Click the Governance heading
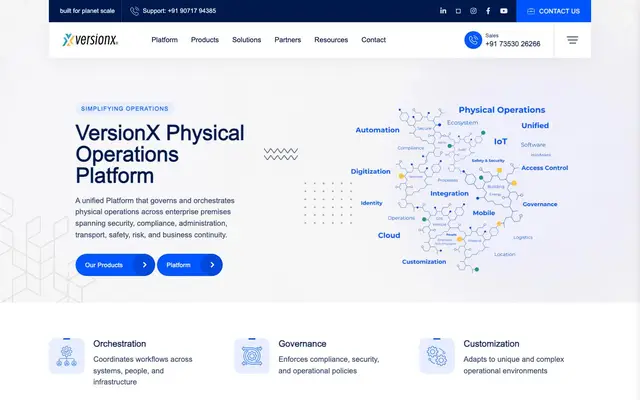640x400 pixels. (302, 344)
